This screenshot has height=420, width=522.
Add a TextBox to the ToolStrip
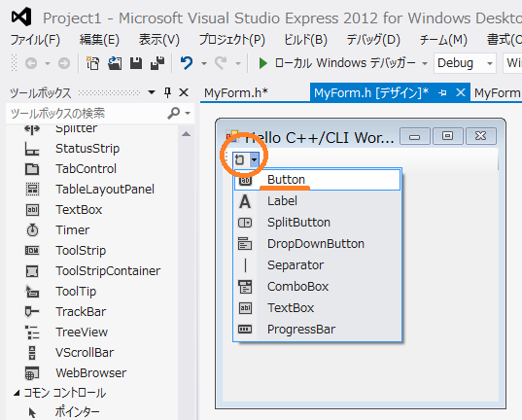tap(317, 308)
